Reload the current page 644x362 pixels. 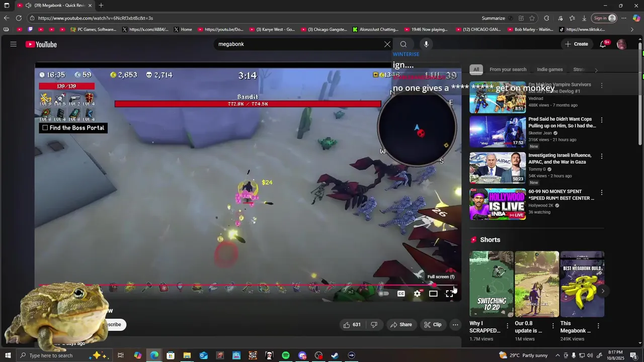click(19, 18)
